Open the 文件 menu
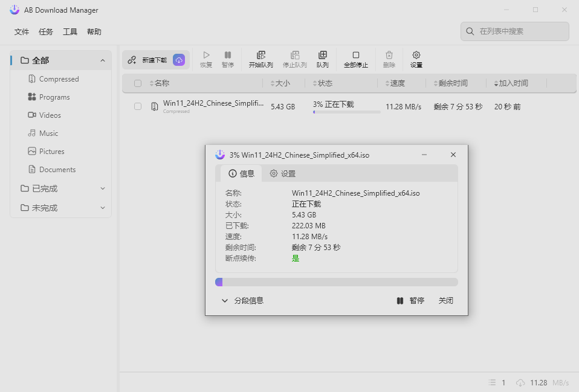 22,32
